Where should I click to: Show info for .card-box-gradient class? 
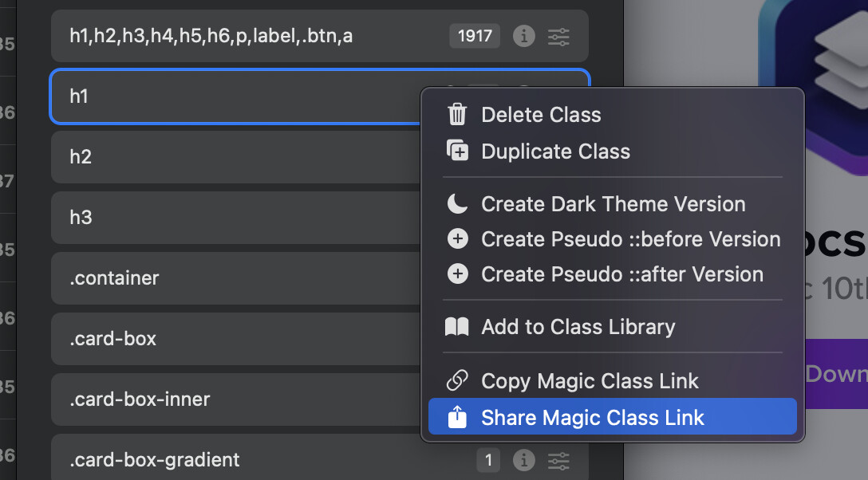(x=523, y=460)
